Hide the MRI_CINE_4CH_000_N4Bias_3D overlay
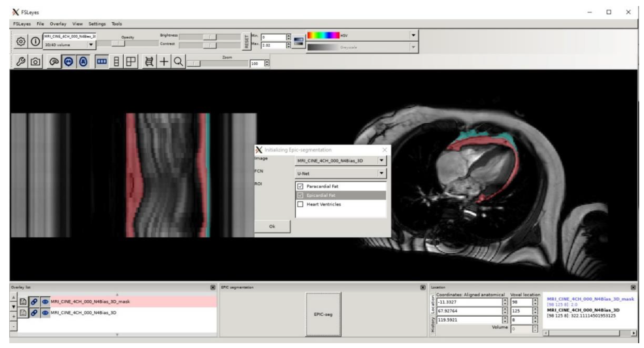Viewport: 644px width, 348px height. click(x=45, y=313)
